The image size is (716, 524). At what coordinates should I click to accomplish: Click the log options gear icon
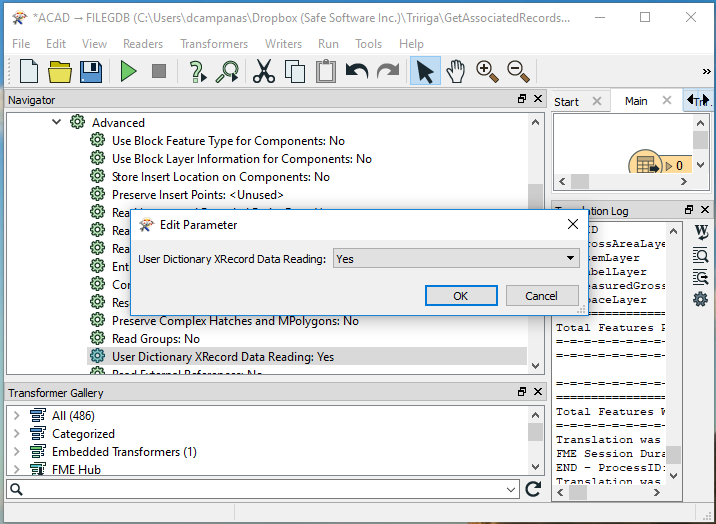[700, 299]
